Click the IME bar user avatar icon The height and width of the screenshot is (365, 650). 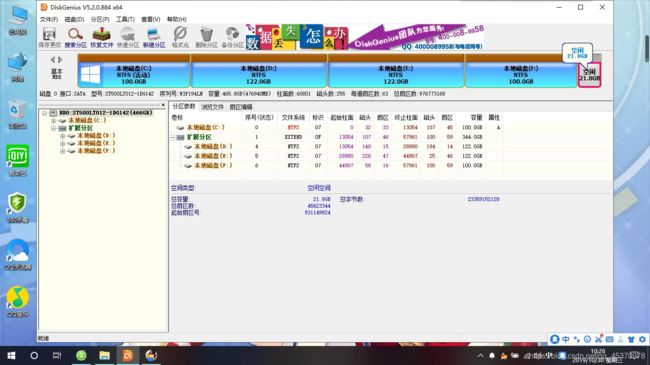click(555, 339)
